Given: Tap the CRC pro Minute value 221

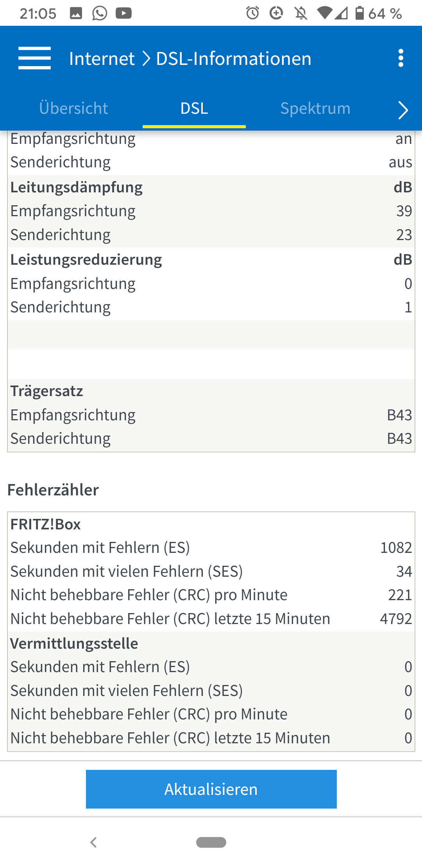Looking at the screenshot, I should click(x=400, y=595).
